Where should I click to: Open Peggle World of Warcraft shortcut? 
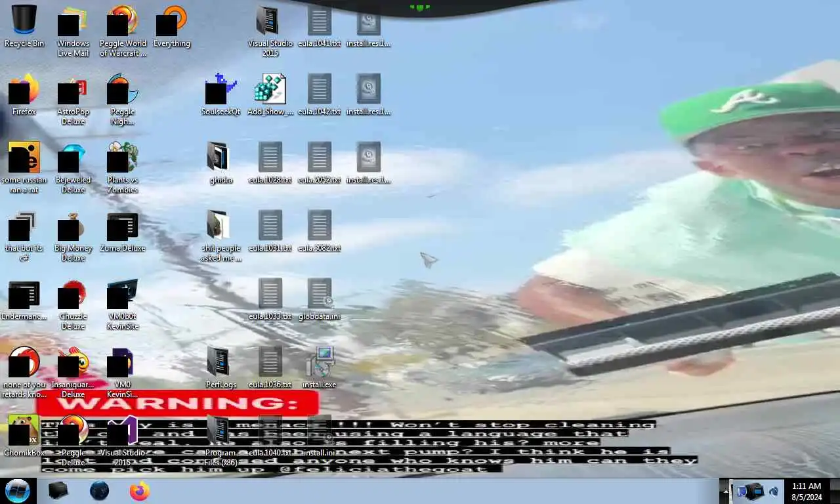coord(123,30)
